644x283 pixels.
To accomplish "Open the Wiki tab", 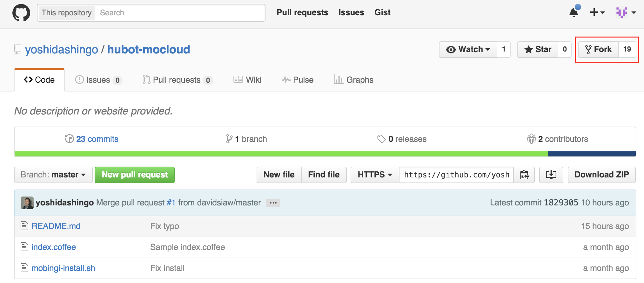I will pos(247,80).
